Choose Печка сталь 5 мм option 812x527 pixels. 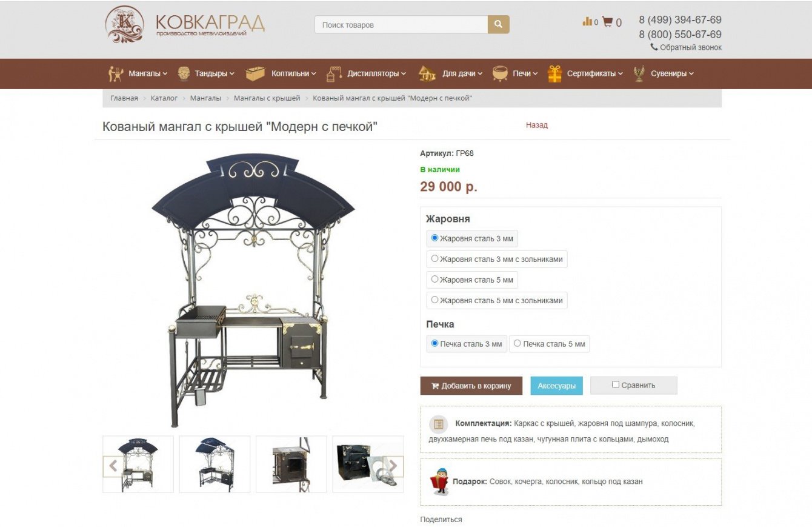coord(549,344)
